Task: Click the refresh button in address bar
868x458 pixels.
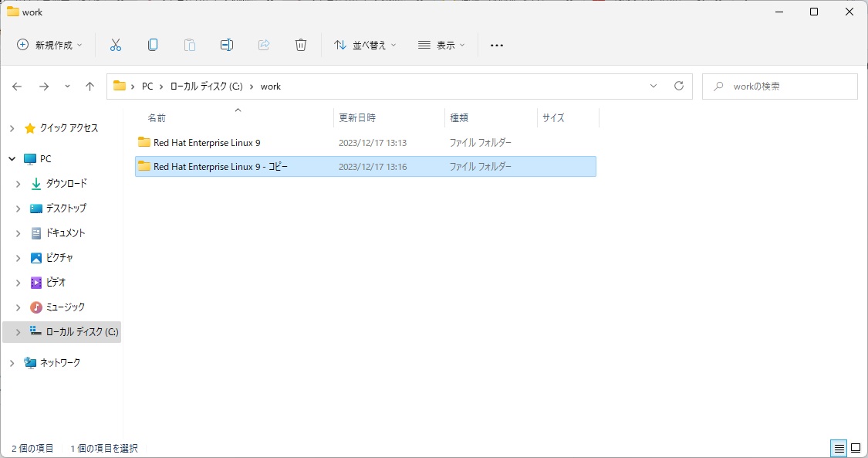Action: tap(679, 86)
